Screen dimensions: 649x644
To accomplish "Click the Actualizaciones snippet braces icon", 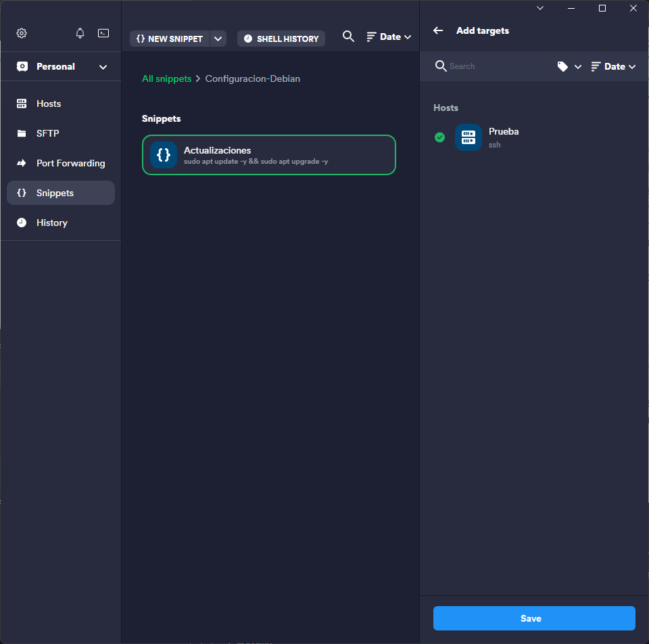I will (x=164, y=155).
